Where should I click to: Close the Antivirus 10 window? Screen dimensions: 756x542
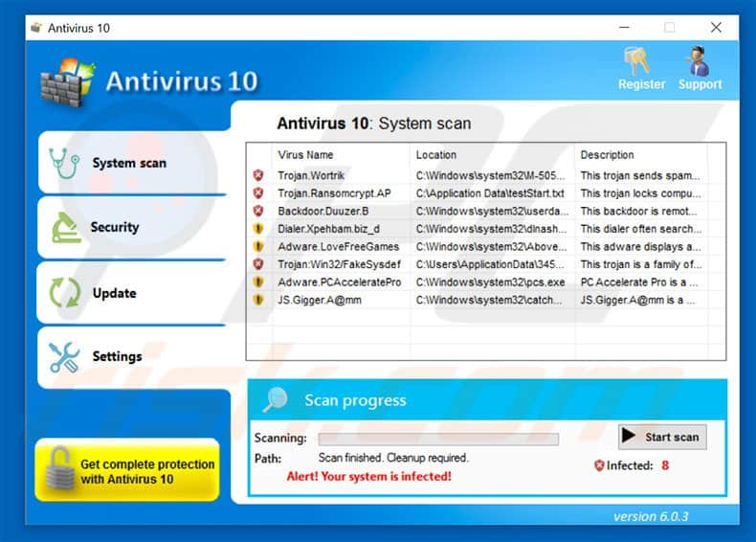[x=716, y=28]
